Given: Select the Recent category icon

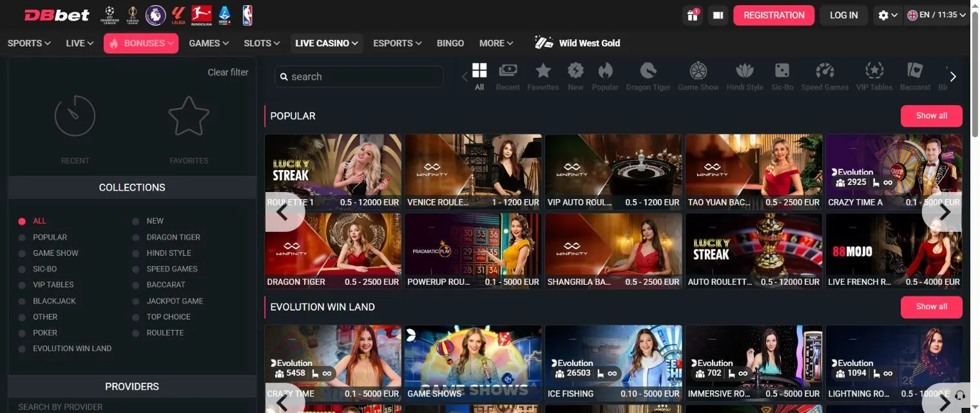Looking at the screenshot, I should [x=508, y=76].
